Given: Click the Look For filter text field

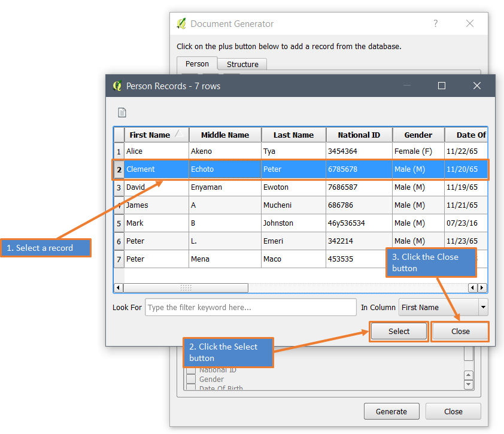Looking at the screenshot, I should pos(250,307).
